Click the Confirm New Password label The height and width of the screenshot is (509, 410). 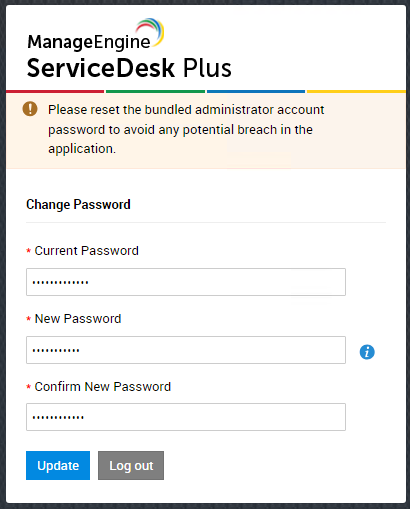[103, 387]
